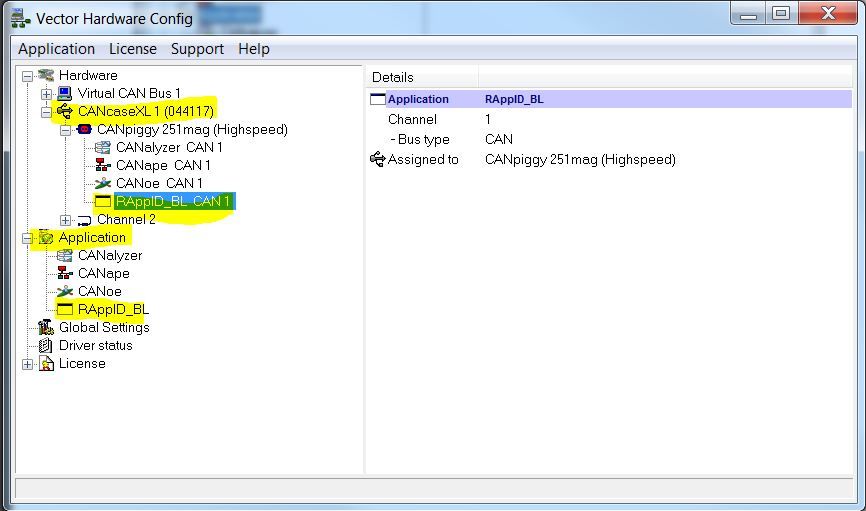
Task: Select the License tree label
Action: tap(82, 364)
